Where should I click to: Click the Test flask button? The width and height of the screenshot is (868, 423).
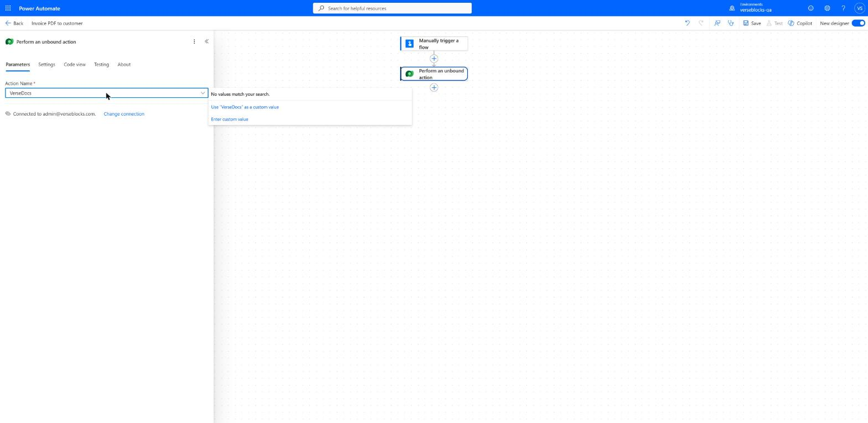pos(774,23)
